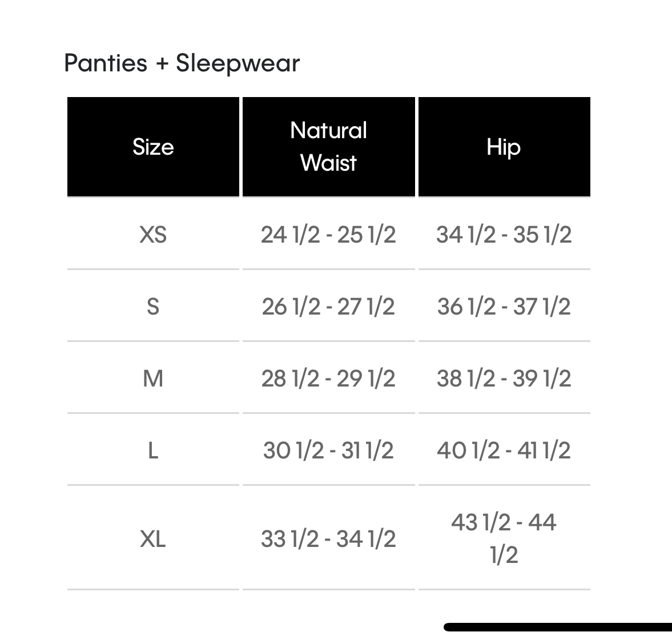Viewport: 672px width, 632px height.
Task: Click S waist value 26 1/2 - 27 1/2
Action: pyautogui.click(x=328, y=307)
